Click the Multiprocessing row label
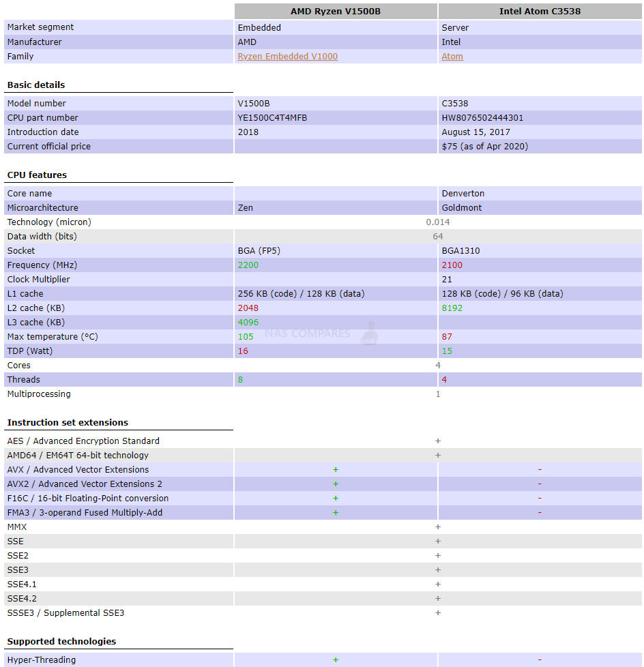Screen dimensions: 644x667 (x=39, y=394)
